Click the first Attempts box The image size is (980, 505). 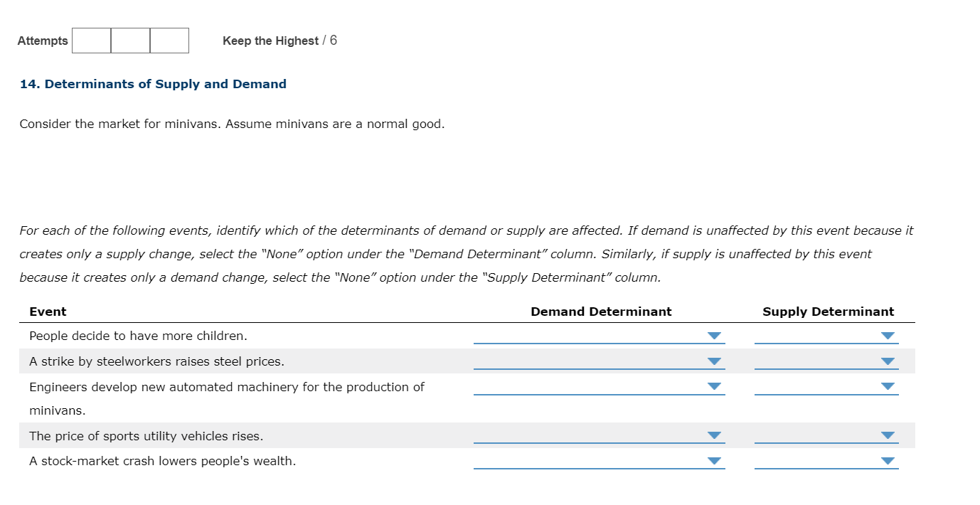tap(90, 41)
